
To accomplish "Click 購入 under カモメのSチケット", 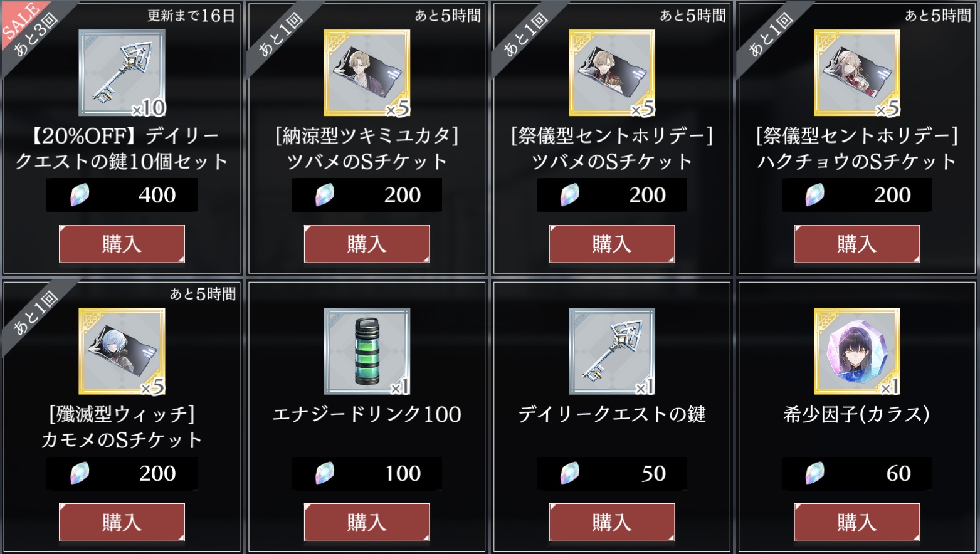I will pos(122,522).
